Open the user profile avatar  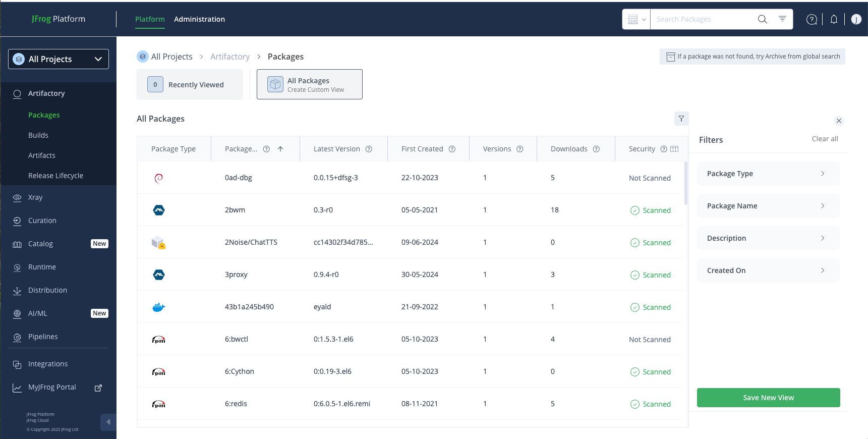(x=856, y=19)
